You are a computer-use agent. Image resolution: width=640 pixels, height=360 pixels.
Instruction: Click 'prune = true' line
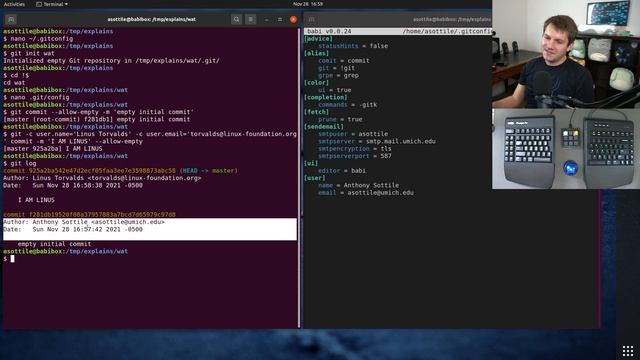(x=340, y=120)
